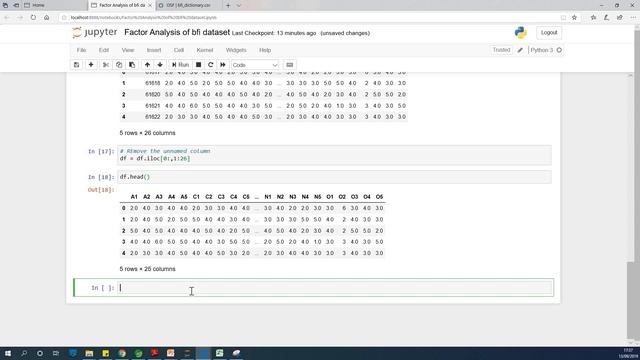Open File Explorer from taskbar
This screenshot has height=360, width=640.
tap(89, 353)
